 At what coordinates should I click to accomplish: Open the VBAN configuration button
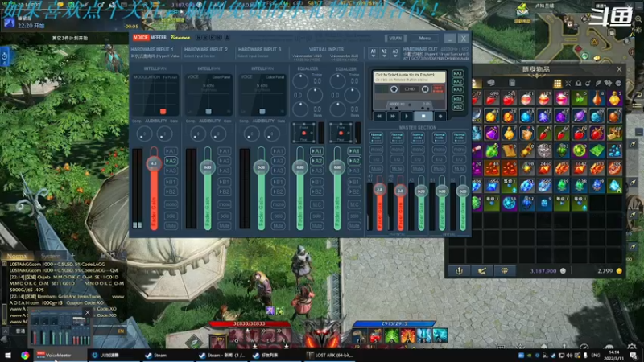tap(395, 38)
